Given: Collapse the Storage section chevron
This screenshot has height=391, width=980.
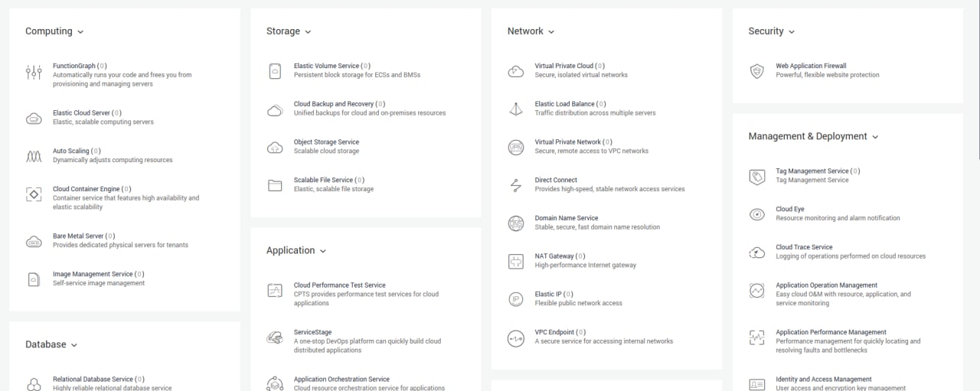Looking at the screenshot, I should (x=308, y=32).
